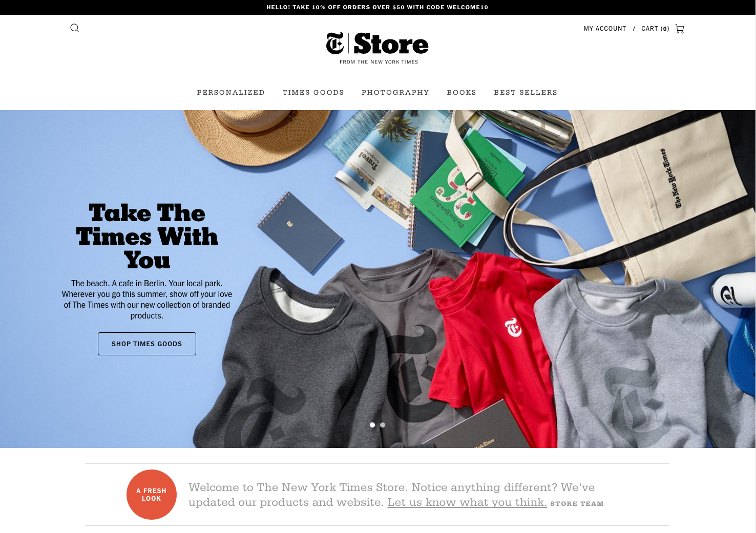The image size is (756, 533).
Task: Select the first carousel dot
Action: [x=372, y=425]
